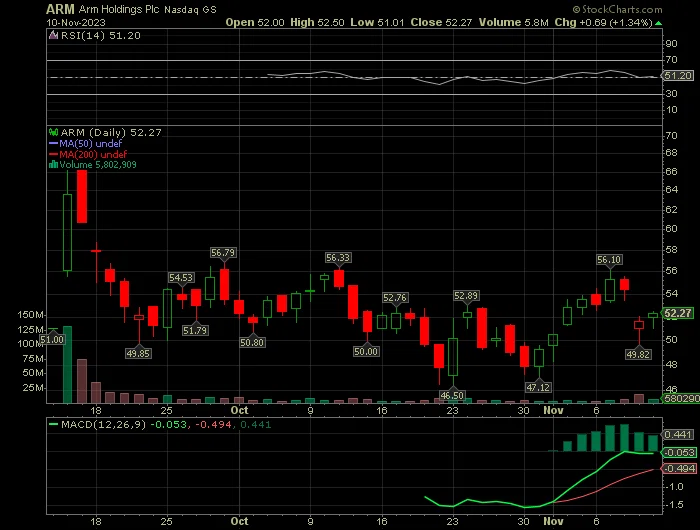Click the 51.00 price label at left

click(52, 340)
